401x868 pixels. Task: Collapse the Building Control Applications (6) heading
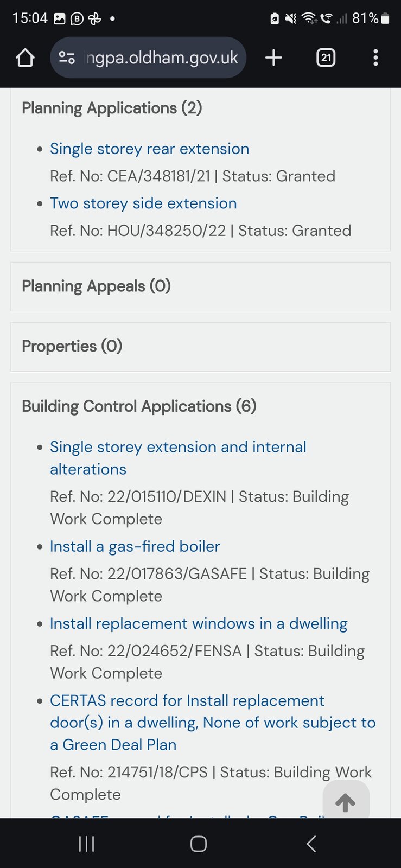click(x=139, y=406)
